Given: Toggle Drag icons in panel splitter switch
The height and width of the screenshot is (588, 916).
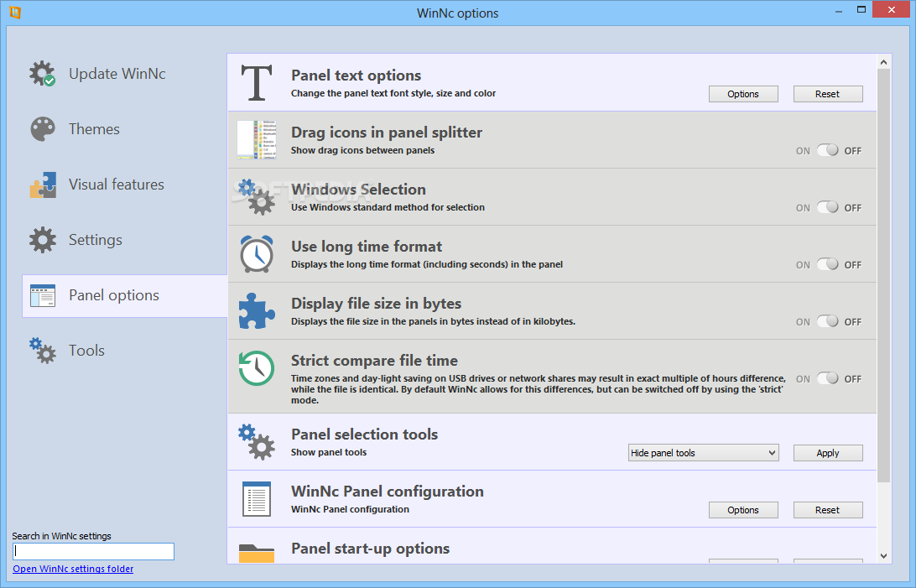Looking at the screenshot, I should (x=828, y=151).
